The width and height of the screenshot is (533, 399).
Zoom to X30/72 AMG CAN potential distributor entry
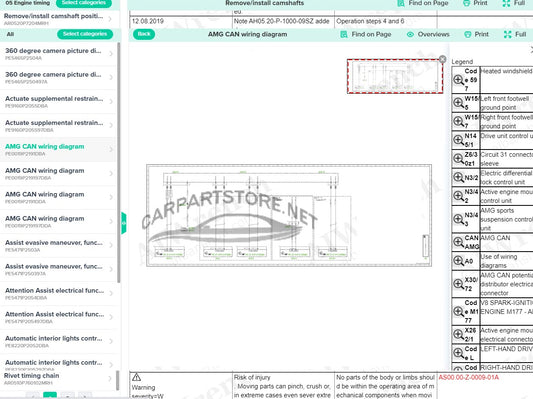coord(458,284)
